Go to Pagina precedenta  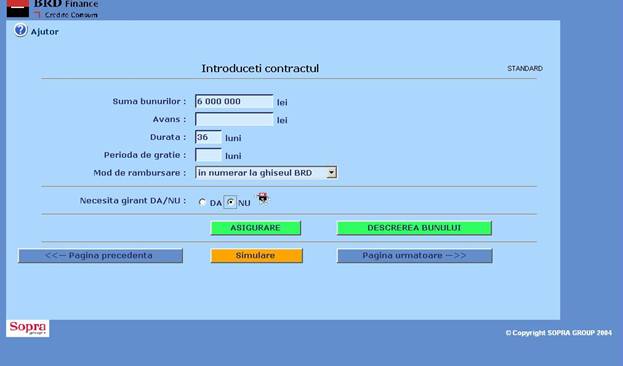(x=101, y=256)
